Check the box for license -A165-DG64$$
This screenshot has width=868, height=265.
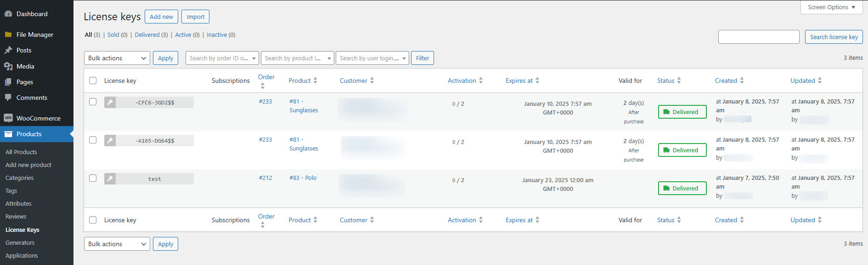(93, 140)
